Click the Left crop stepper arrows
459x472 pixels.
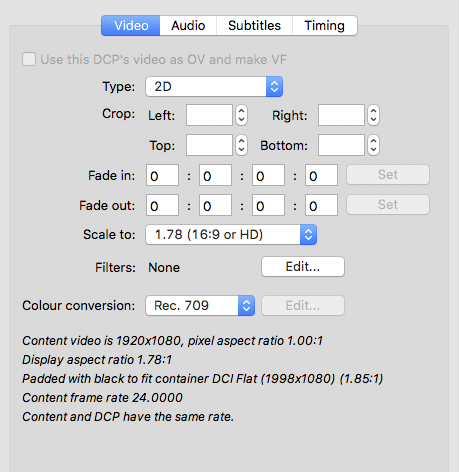(x=242, y=115)
